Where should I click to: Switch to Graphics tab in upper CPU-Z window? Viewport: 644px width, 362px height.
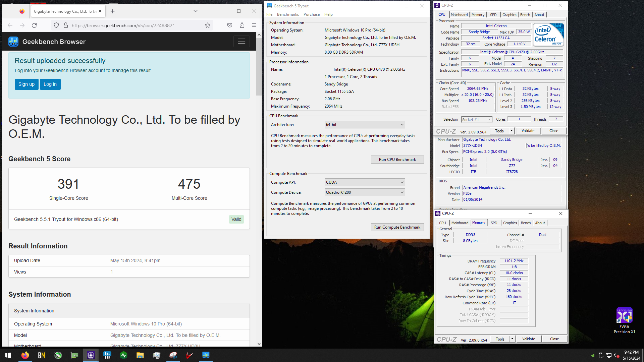pos(509,15)
